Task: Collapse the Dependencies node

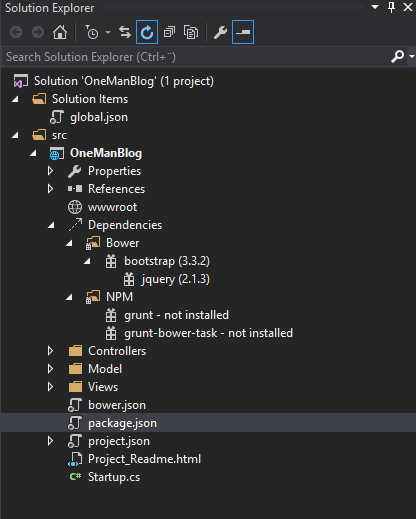Action: [x=51, y=225]
